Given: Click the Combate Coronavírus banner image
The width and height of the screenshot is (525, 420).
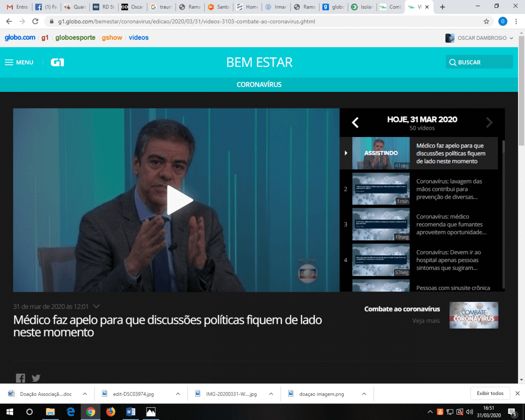Looking at the screenshot, I should coord(474,315).
